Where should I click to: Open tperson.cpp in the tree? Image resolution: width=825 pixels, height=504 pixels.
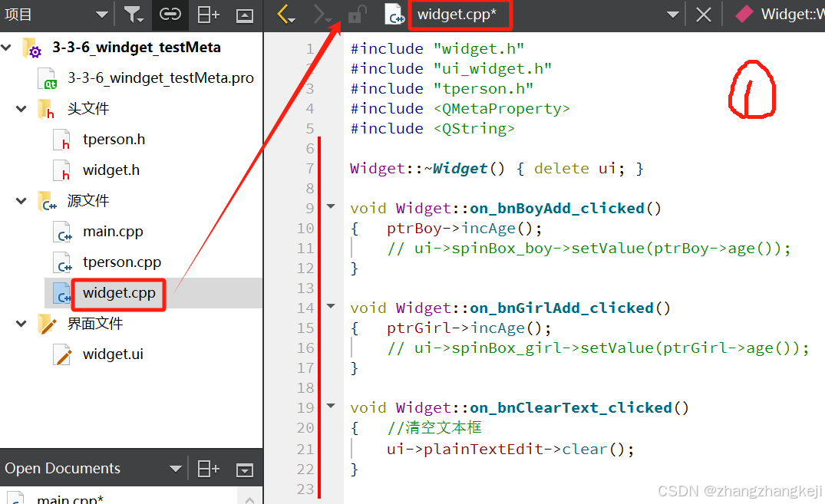pyautogui.click(x=121, y=262)
